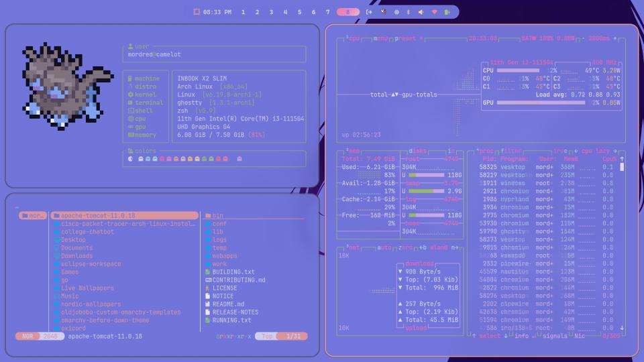
Task: Select RUNNING.txt file icon
Action: click(208, 320)
